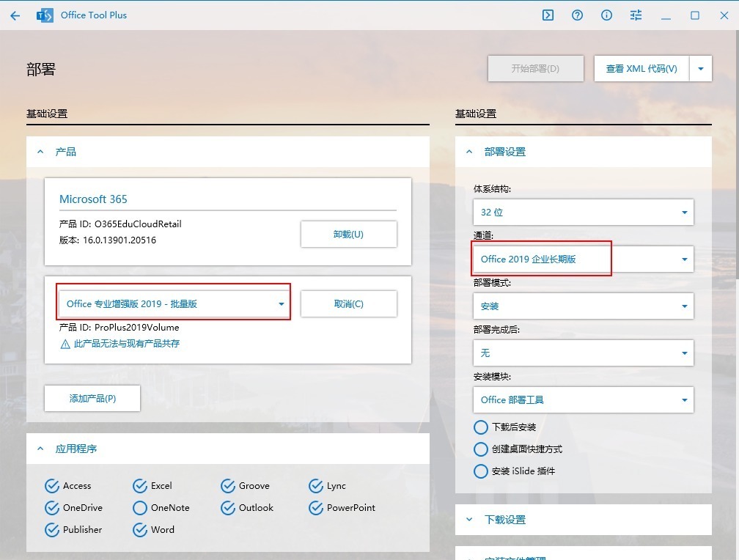Uncheck the PowerPoint application
Screen dimensions: 739x560
tap(316, 508)
